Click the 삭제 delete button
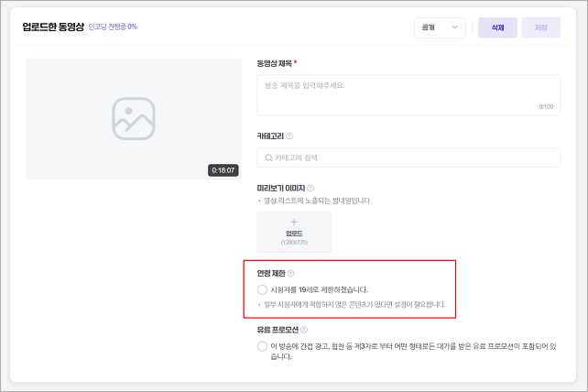The width and height of the screenshot is (588, 392). click(x=497, y=27)
